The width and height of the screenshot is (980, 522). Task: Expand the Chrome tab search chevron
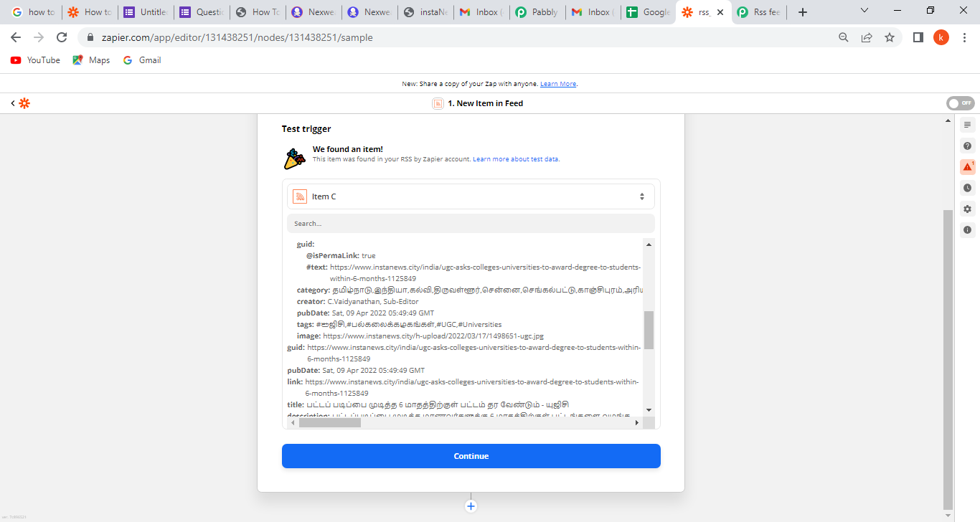[x=864, y=11]
